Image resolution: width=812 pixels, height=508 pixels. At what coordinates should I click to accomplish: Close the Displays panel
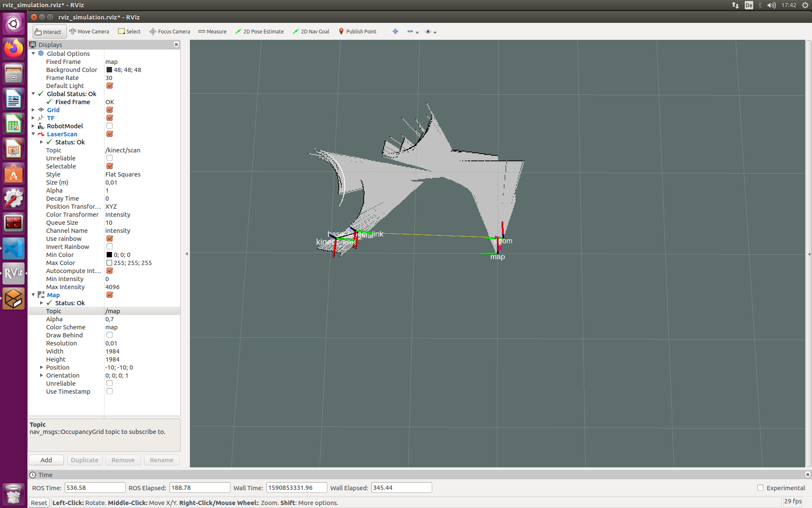pyautogui.click(x=176, y=44)
